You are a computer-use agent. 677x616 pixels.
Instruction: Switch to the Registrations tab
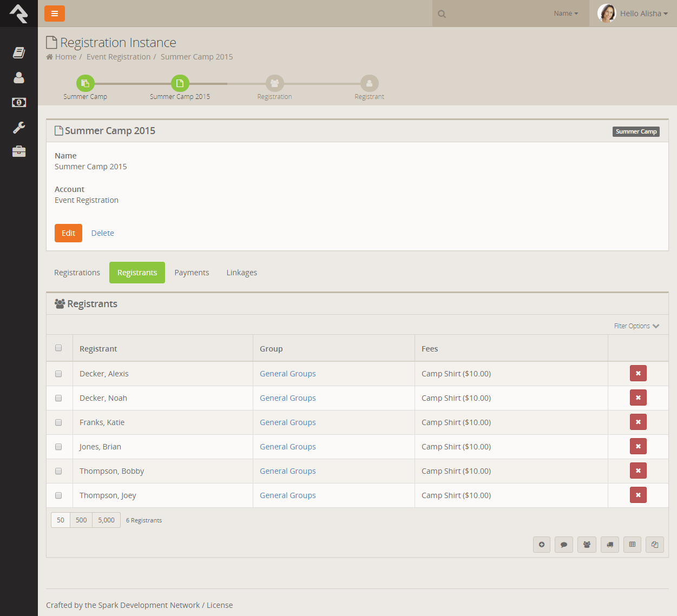coord(77,273)
